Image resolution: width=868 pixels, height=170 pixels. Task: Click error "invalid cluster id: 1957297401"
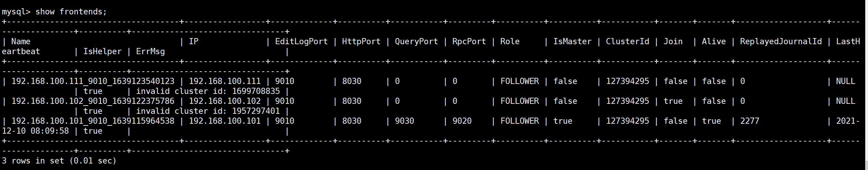(x=208, y=111)
